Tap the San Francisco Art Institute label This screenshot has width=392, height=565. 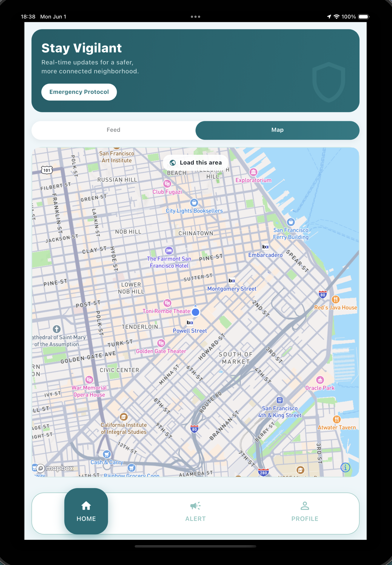click(117, 157)
